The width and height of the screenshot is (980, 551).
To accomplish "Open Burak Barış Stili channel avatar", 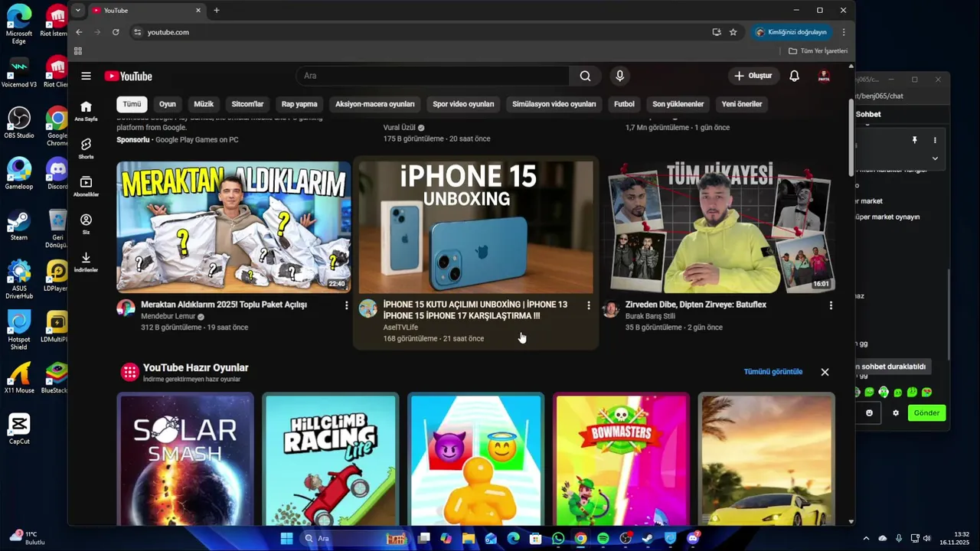I will 610,308.
